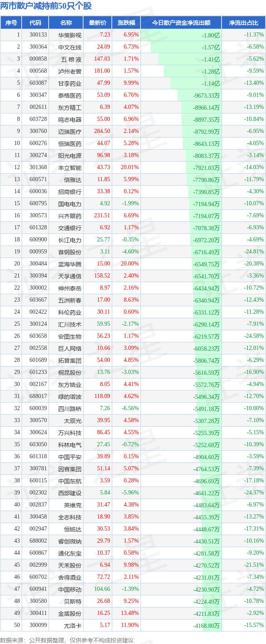Viewport: 266px width, 644px height.
Task: Select the data source disclaimer footer
Action: click(x=67, y=640)
